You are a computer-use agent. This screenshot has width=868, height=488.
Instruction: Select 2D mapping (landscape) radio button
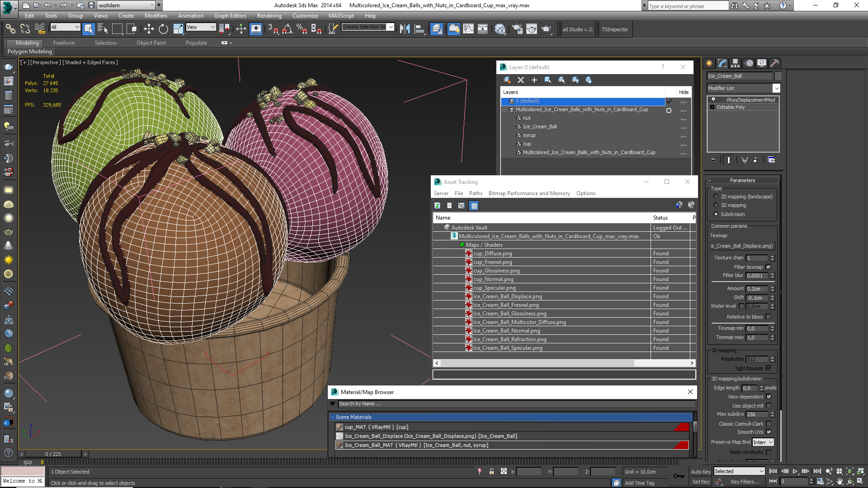716,197
